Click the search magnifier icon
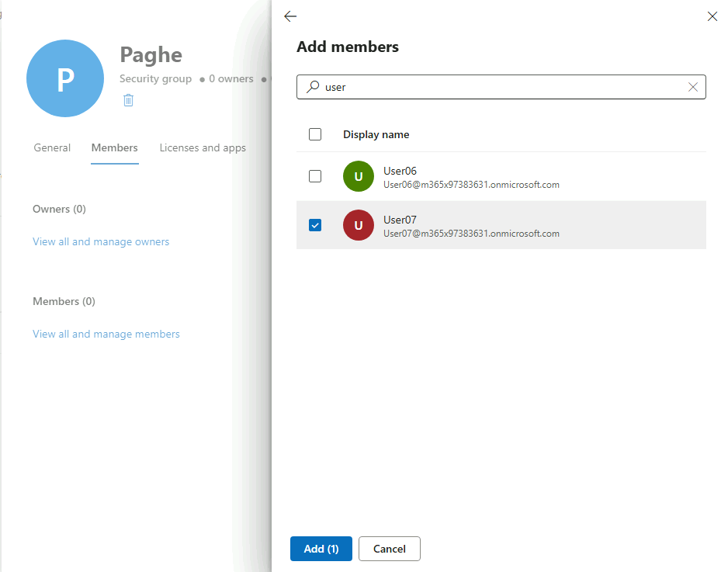This screenshot has height=572, width=728. point(313,86)
